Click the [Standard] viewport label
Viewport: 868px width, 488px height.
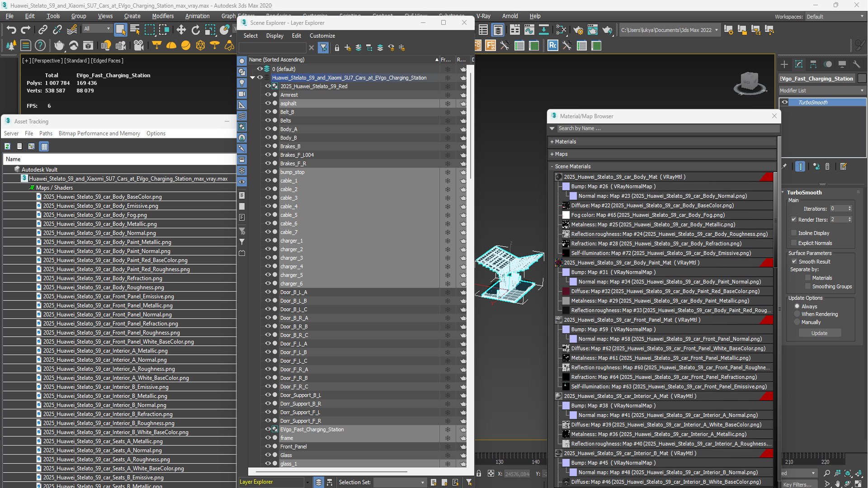point(77,61)
